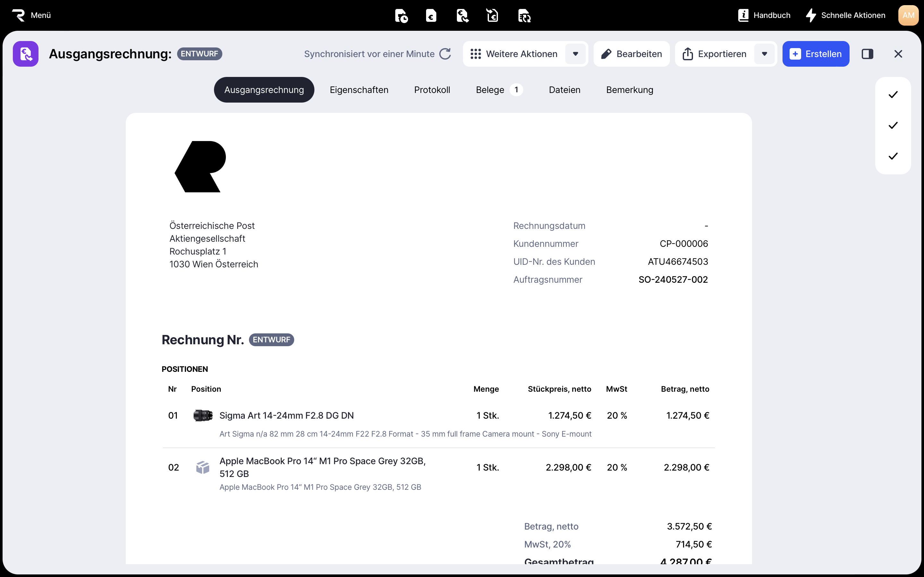The width and height of the screenshot is (924, 577).
Task: Click the purple invoice app icon
Action: [26, 54]
